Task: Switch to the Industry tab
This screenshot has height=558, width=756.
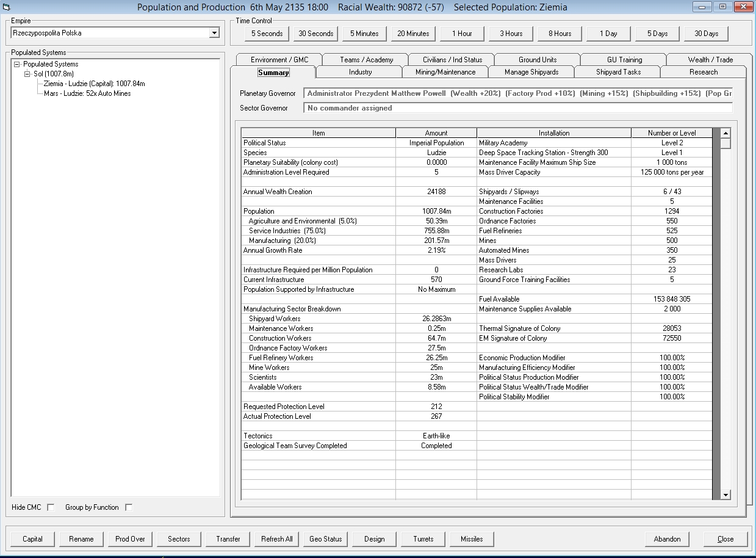Action: click(360, 72)
